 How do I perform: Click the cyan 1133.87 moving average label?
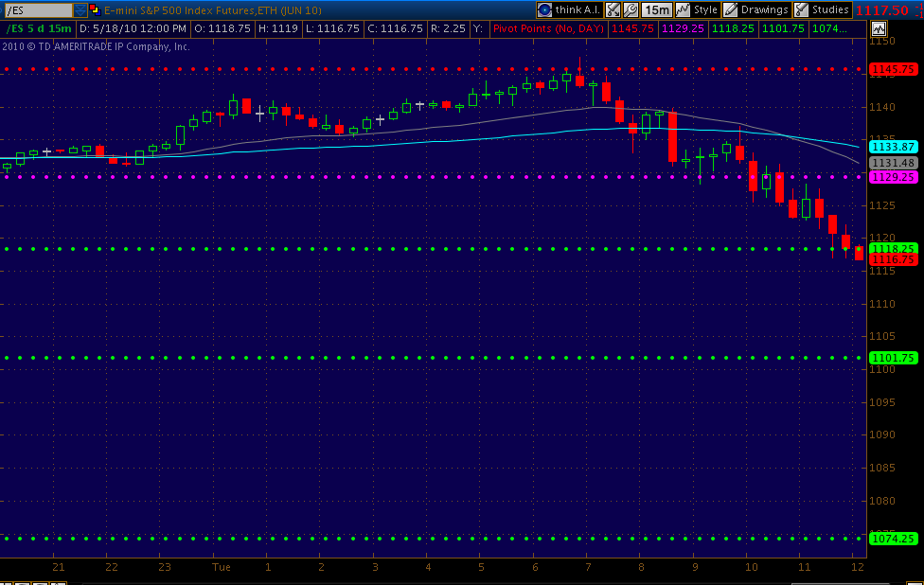coord(893,147)
